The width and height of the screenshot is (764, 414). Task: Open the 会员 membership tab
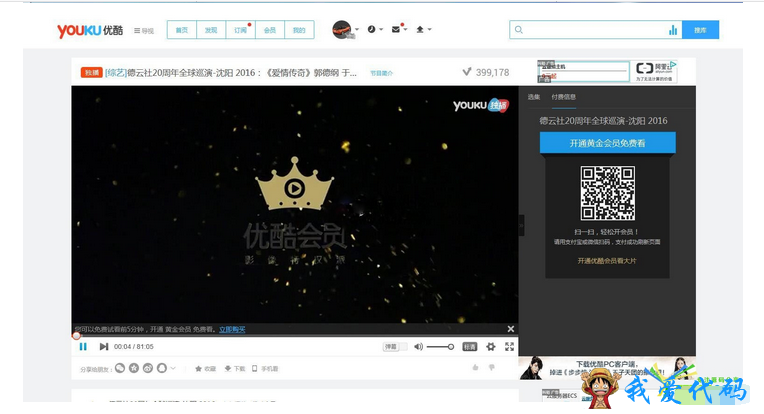click(269, 30)
